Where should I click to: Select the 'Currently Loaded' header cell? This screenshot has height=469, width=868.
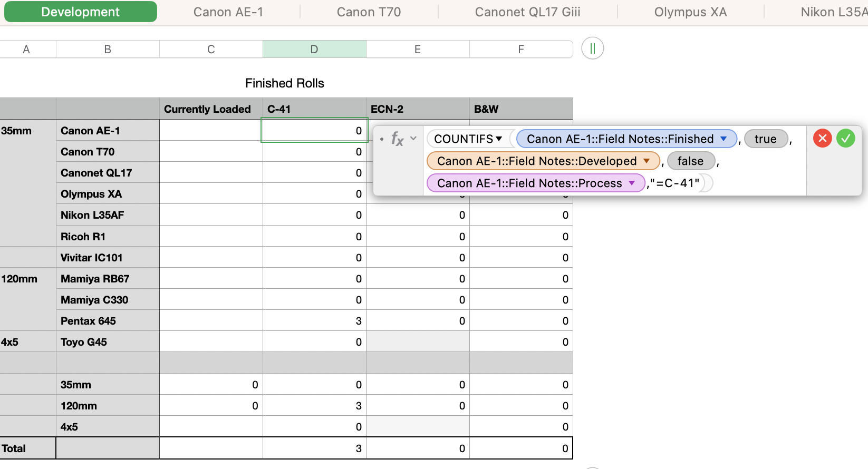211,109
